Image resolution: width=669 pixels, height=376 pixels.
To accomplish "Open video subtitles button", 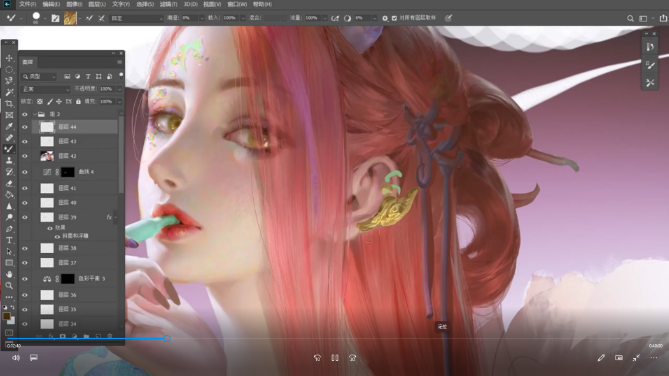I will pos(33,358).
